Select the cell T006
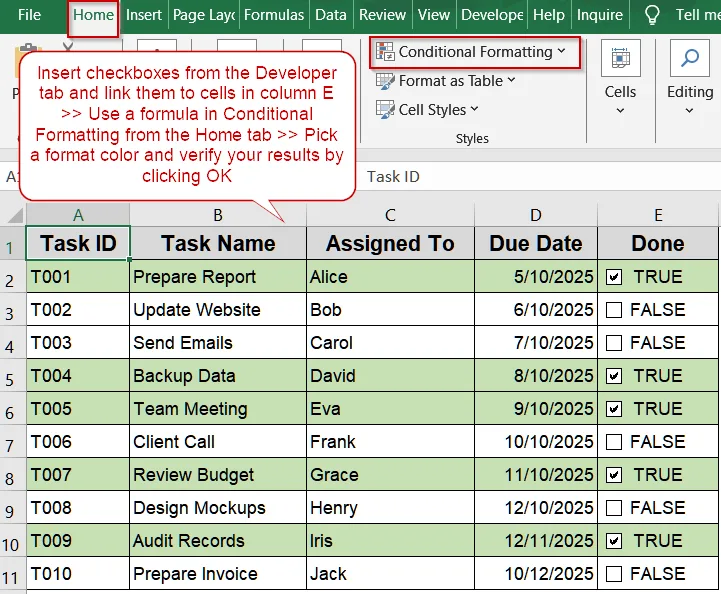This screenshot has width=721, height=594. 78,442
